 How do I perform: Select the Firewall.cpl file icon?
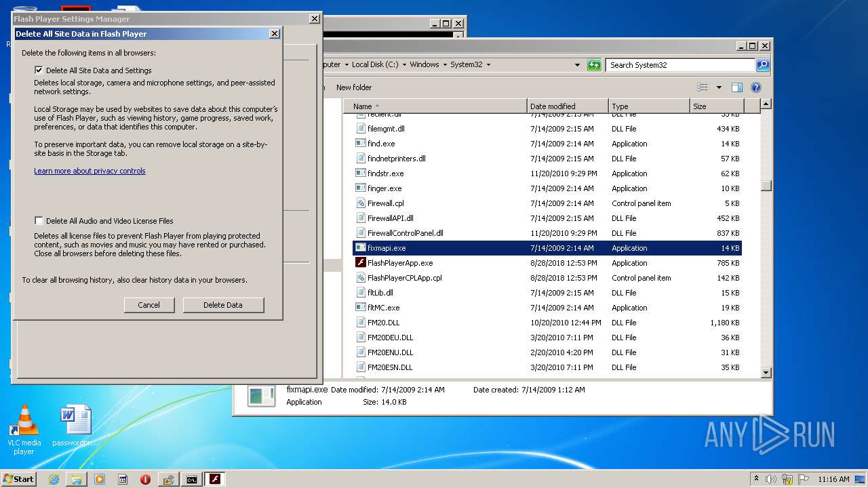pos(361,203)
